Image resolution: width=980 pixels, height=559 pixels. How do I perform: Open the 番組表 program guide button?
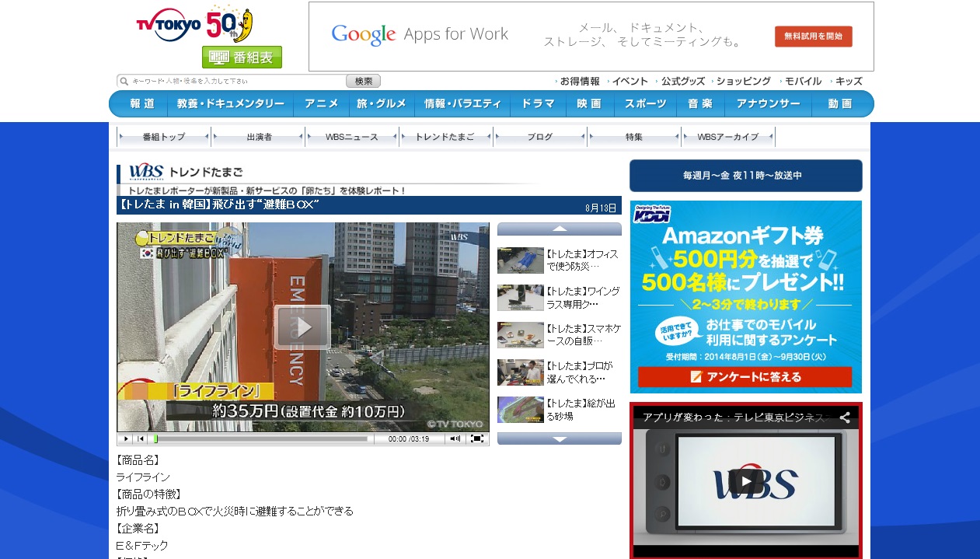point(242,58)
